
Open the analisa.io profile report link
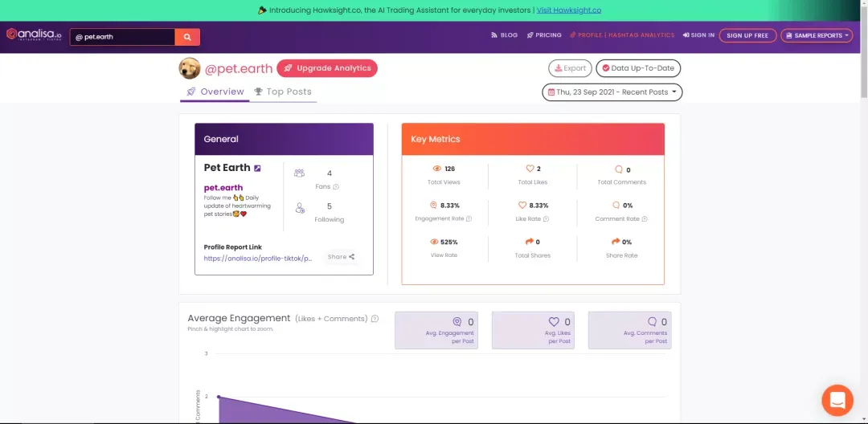pyautogui.click(x=258, y=258)
